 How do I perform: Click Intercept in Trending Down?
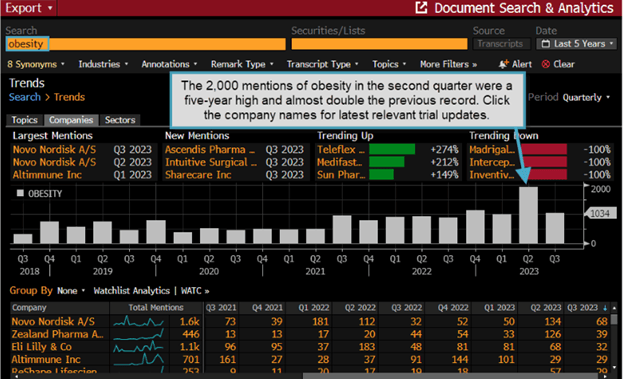point(492,162)
